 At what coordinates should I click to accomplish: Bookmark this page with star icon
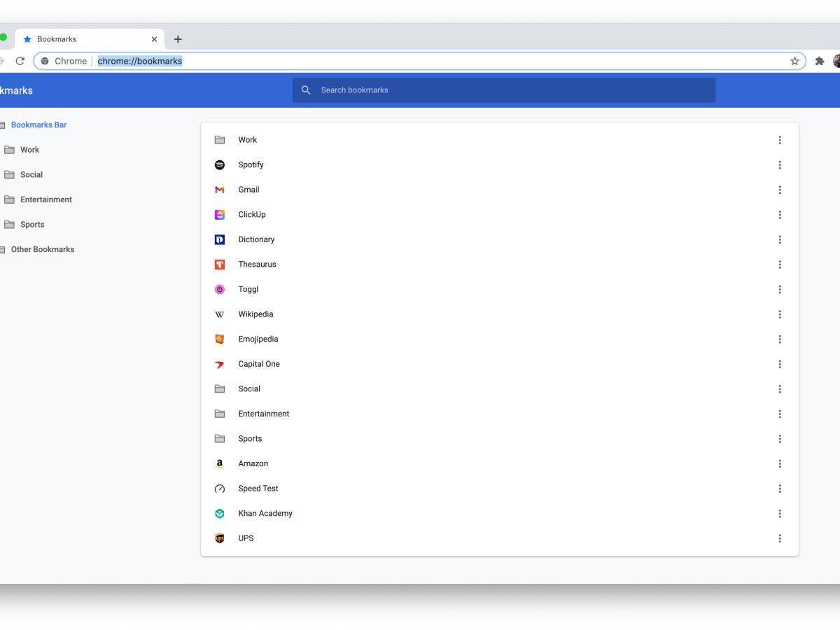point(794,61)
